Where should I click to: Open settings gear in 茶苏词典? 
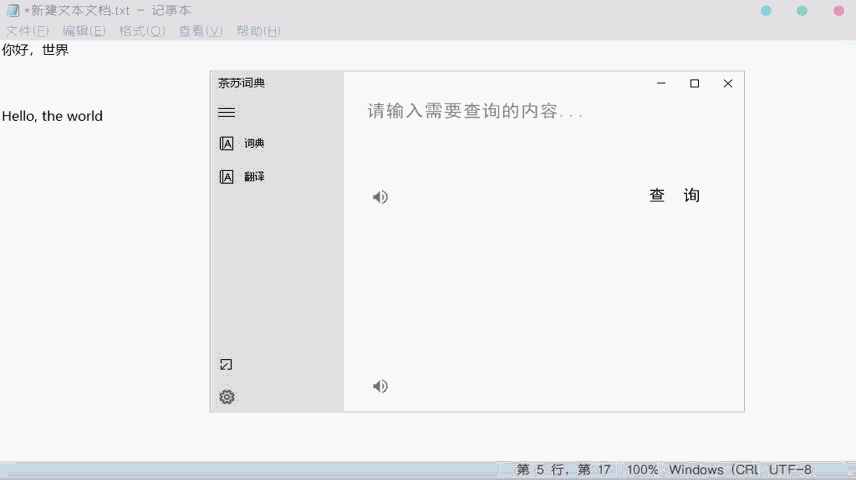(x=227, y=396)
